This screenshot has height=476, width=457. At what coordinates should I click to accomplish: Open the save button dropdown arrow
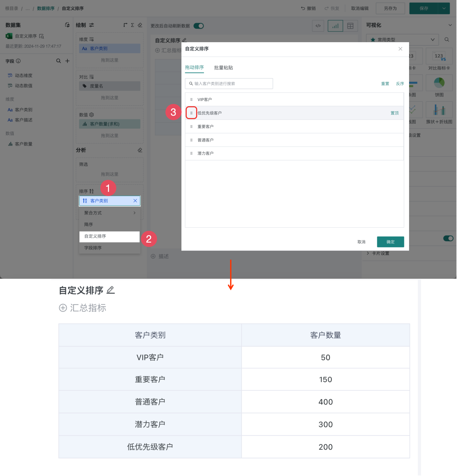click(x=444, y=8)
